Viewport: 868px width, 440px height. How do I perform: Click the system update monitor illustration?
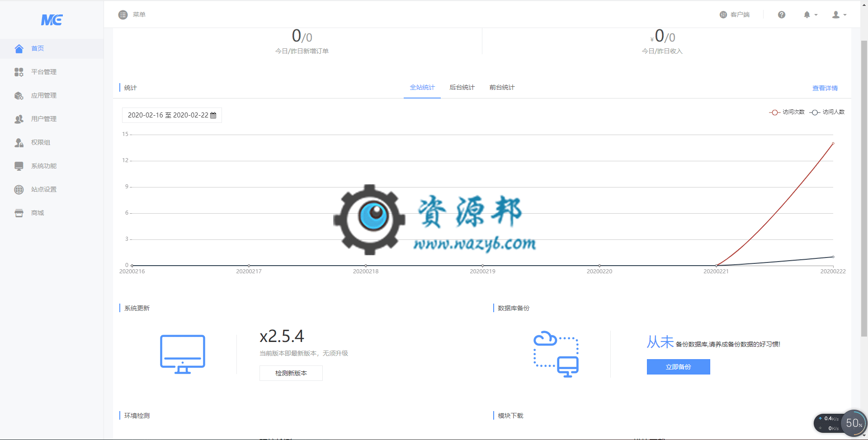[x=183, y=354]
